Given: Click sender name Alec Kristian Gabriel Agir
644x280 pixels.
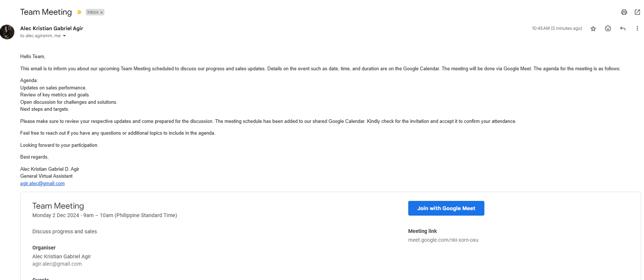Looking at the screenshot, I should (51, 28).
